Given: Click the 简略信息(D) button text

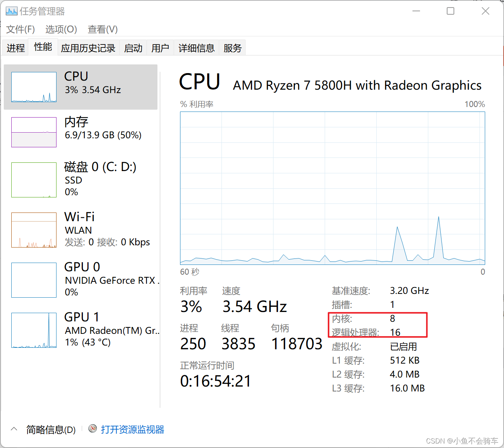Looking at the screenshot, I should (x=51, y=430).
